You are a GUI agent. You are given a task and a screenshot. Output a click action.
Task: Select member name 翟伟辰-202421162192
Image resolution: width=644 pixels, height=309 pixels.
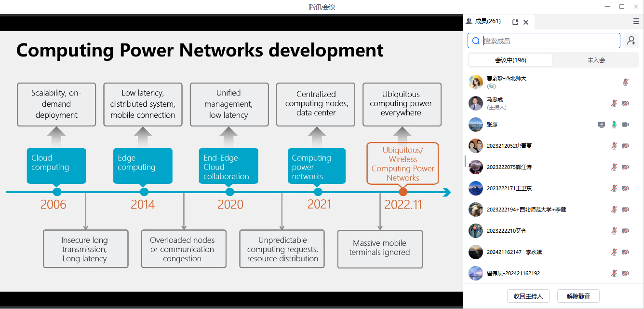[x=513, y=273]
